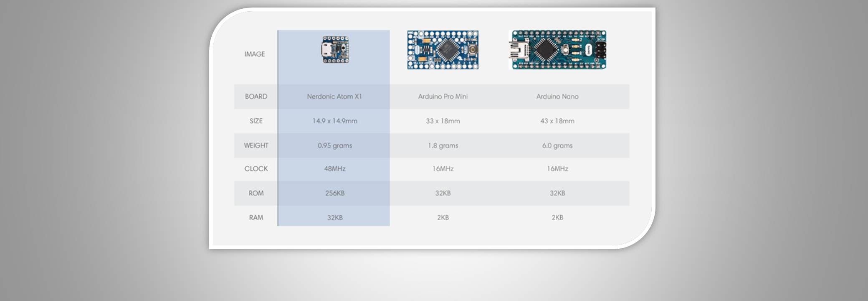Viewport: 868px width, 301px height.
Task: Click the '48MHz' clock cell
Action: tap(335, 168)
